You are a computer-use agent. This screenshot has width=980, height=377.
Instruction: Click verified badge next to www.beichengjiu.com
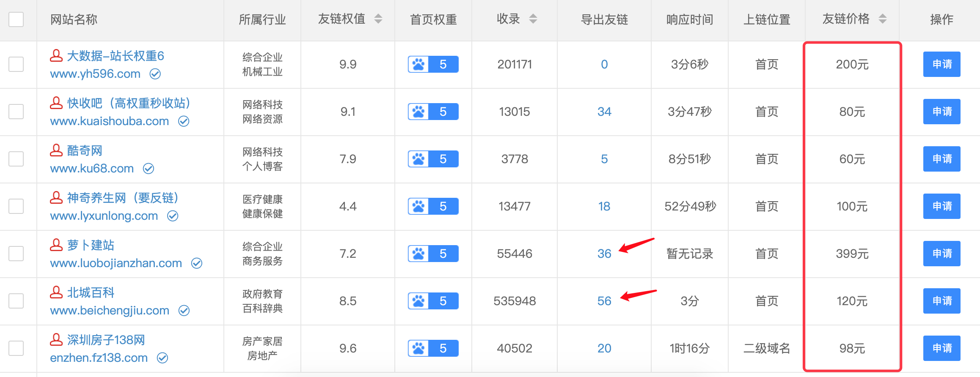184,311
